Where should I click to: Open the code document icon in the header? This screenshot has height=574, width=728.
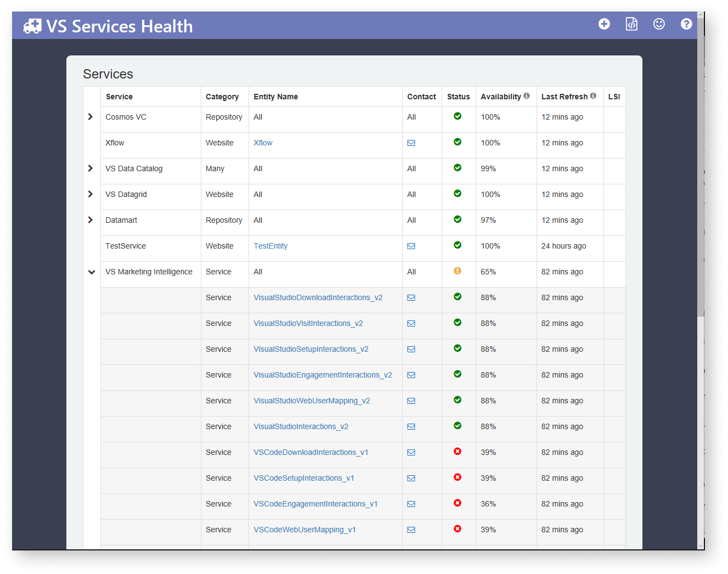click(631, 24)
